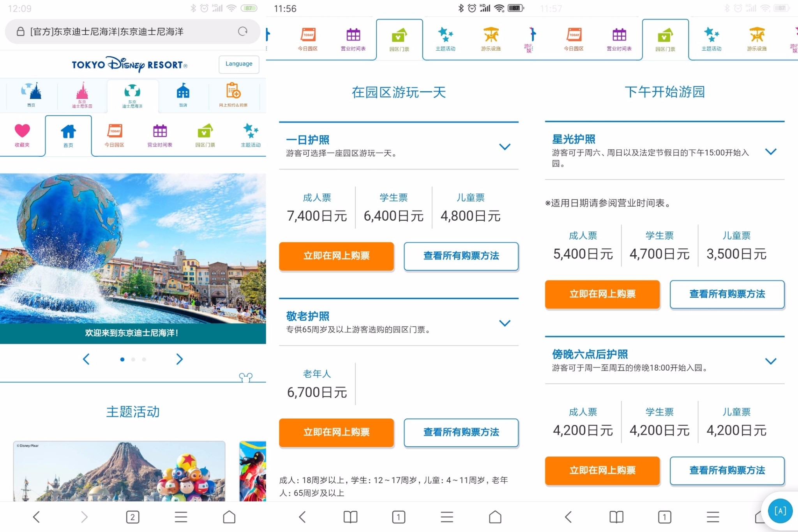
Task: Tap the 收藏夹 heart icon
Action: click(x=22, y=135)
